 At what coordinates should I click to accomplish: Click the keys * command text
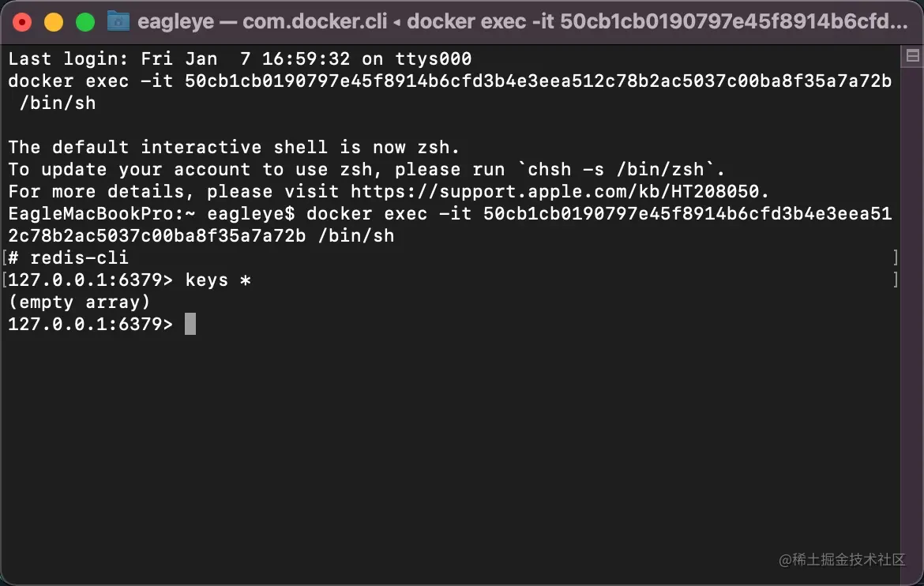click(x=218, y=279)
